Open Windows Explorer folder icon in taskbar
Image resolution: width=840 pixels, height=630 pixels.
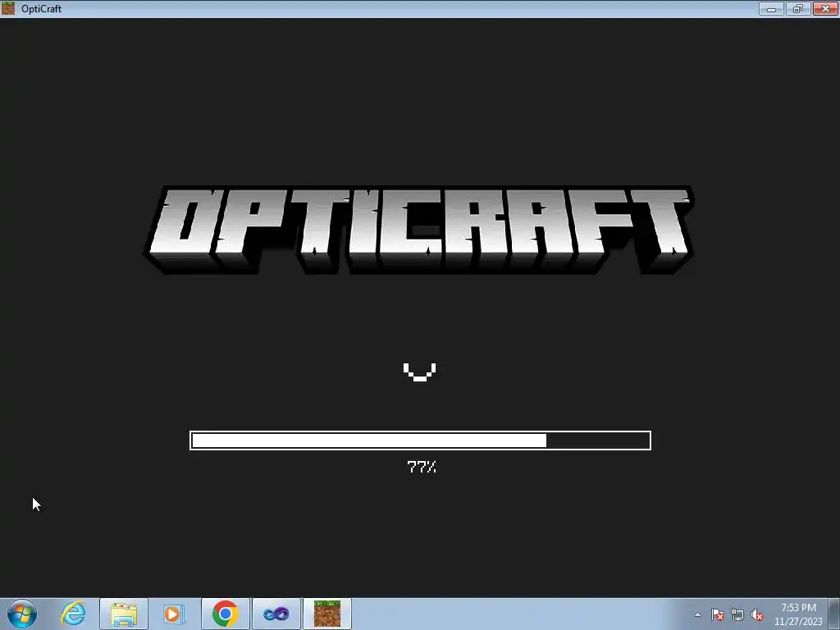(124, 614)
